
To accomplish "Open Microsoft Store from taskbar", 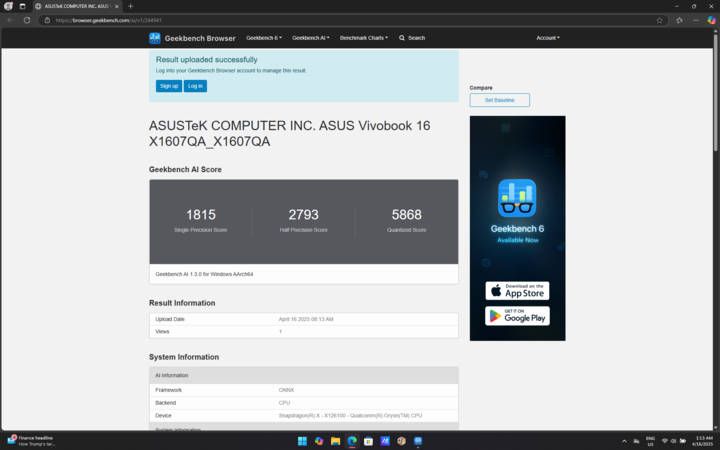I will pyautogui.click(x=368, y=441).
